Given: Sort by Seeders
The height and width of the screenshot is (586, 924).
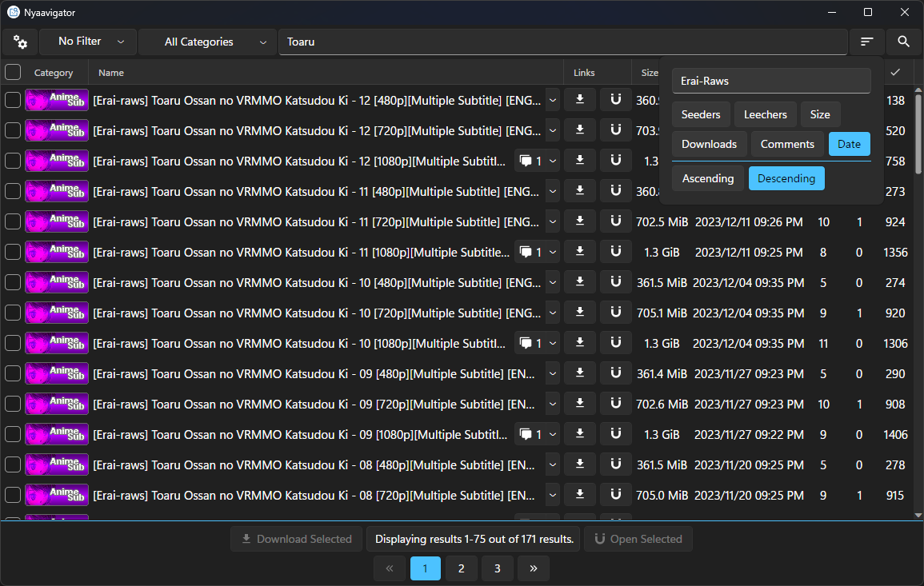Looking at the screenshot, I should click(701, 114).
